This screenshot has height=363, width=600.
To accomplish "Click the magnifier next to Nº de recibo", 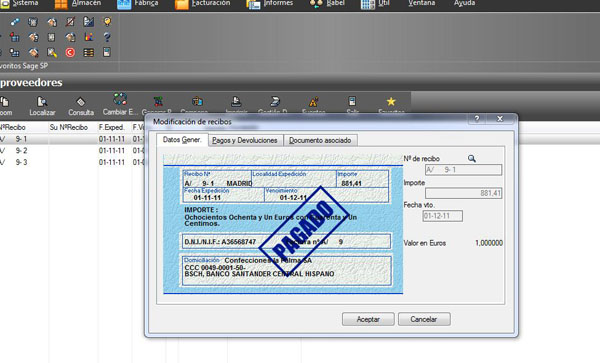I will pos(471,158).
